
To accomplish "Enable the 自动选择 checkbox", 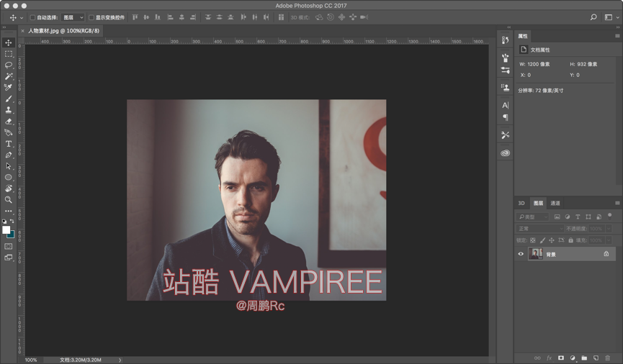I will point(32,17).
